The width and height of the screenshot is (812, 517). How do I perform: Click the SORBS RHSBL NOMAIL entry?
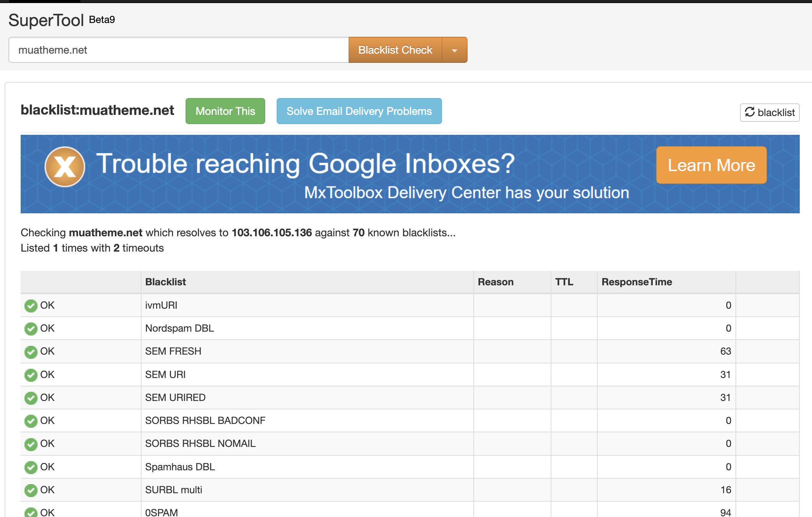pos(200,443)
